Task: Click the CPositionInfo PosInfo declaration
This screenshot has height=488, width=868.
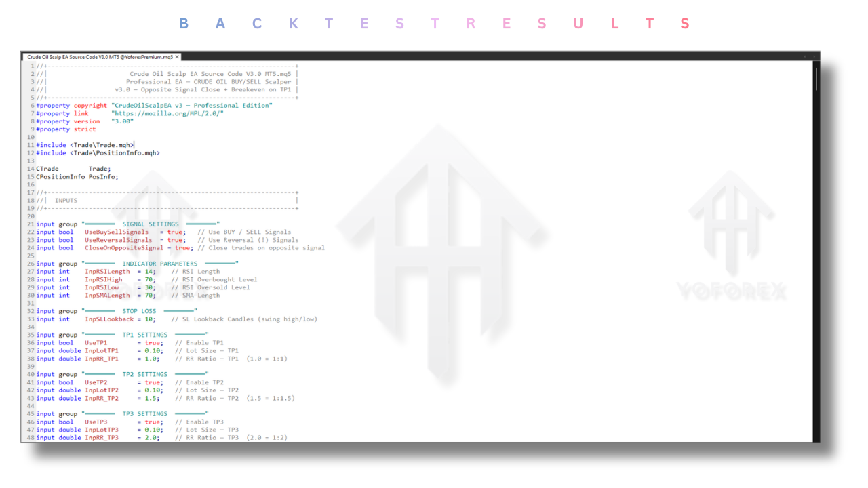Action: tap(77, 177)
